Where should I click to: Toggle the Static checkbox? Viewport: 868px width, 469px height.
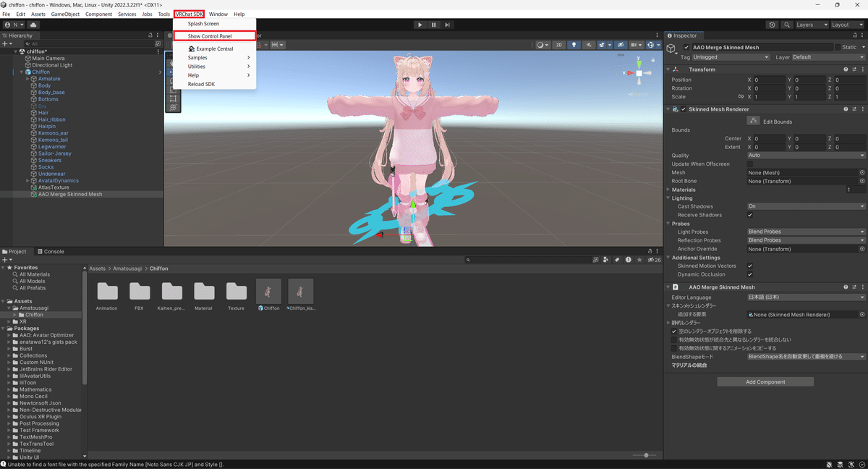(838, 47)
